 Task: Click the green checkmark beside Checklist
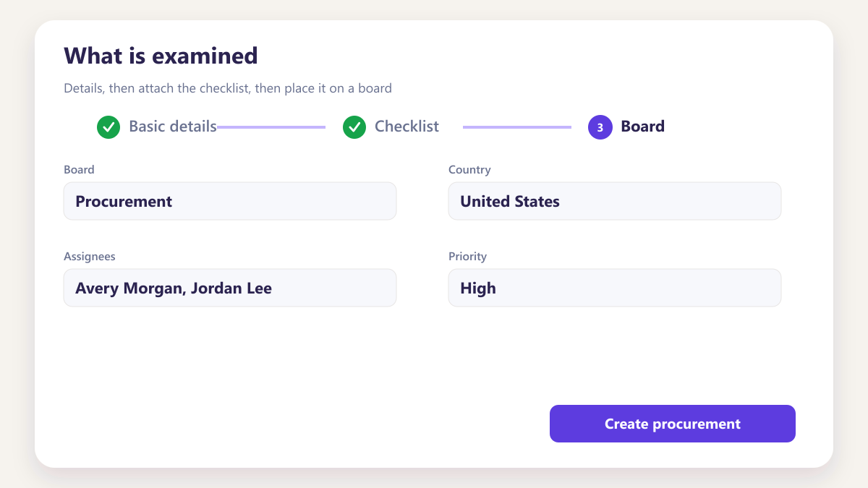pos(354,127)
